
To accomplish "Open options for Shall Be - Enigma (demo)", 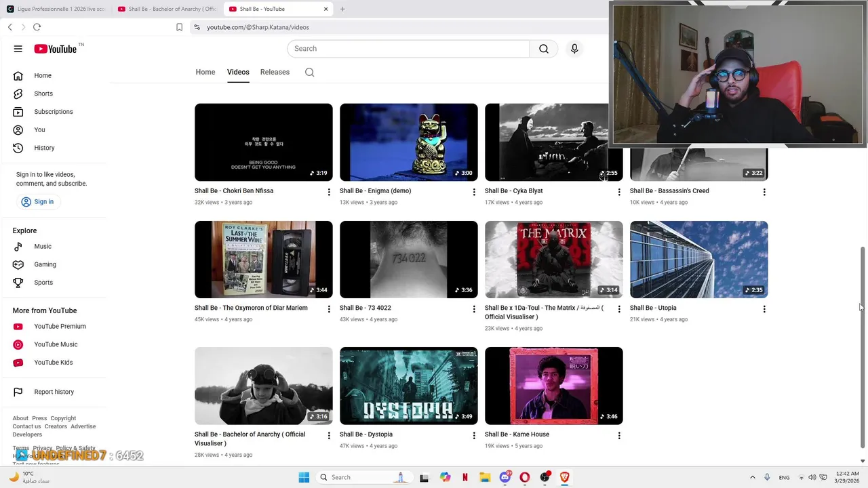I will tap(474, 192).
